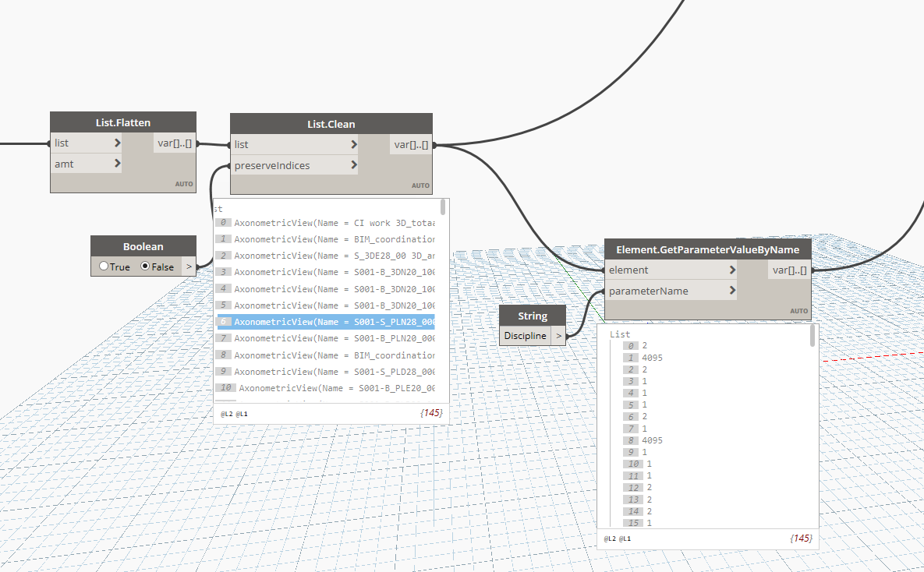924x572 pixels.
Task: Select the Boolean node title
Action: (143, 246)
